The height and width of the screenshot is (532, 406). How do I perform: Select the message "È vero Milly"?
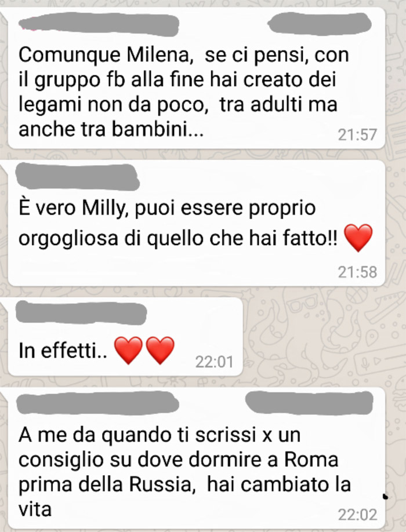197,223
